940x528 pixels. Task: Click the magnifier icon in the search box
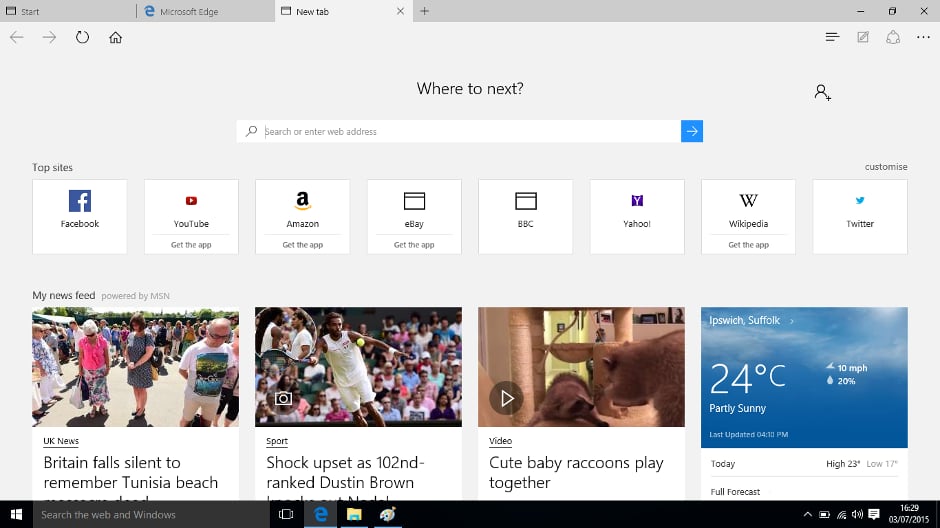click(252, 131)
